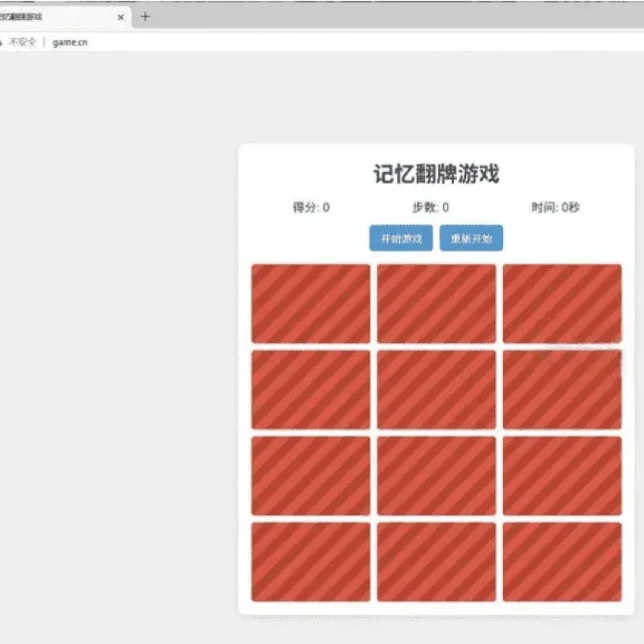Flip the card in row 1, column 3
The height and width of the screenshot is (644, 644).
pos(562,303)
